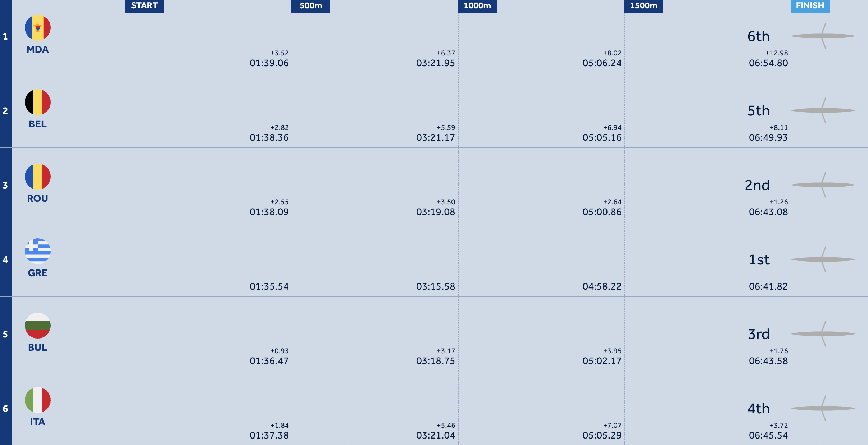
Task: Click Bulgaria's 500m split 01:36.47
Action: (x=269, y=361)
